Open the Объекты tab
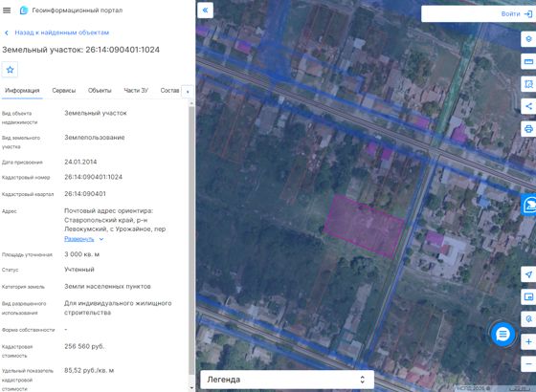The height and width of the screenshot is (392, 536). point(100,91)
